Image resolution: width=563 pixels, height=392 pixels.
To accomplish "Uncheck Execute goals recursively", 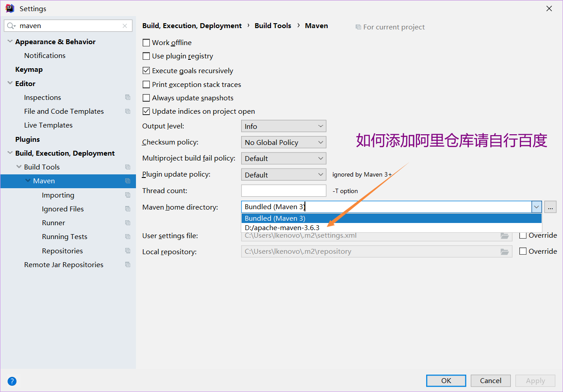I will 146,70.
